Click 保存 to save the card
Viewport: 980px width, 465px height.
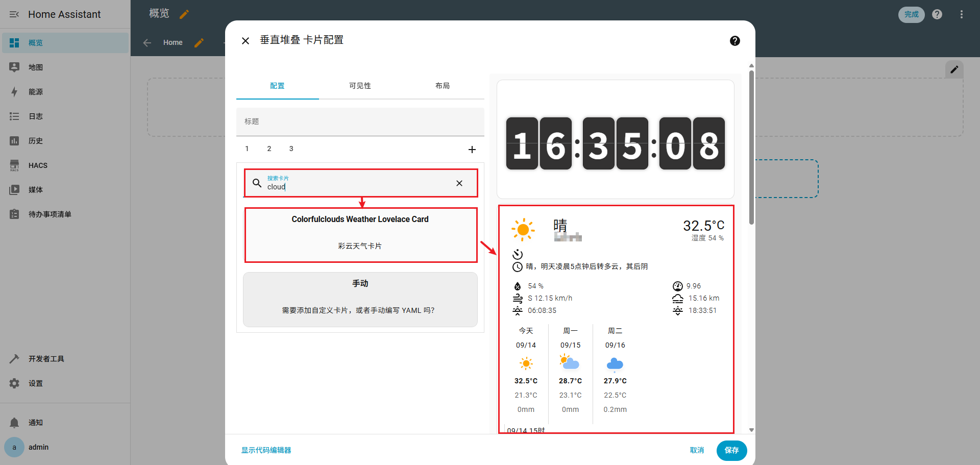click(x=731, y=450)
